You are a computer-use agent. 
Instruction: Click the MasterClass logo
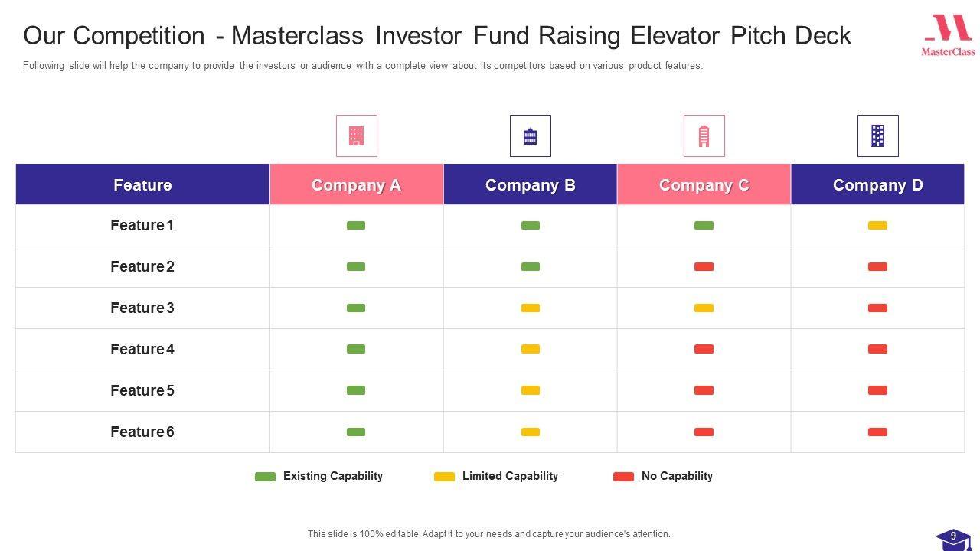948,35
